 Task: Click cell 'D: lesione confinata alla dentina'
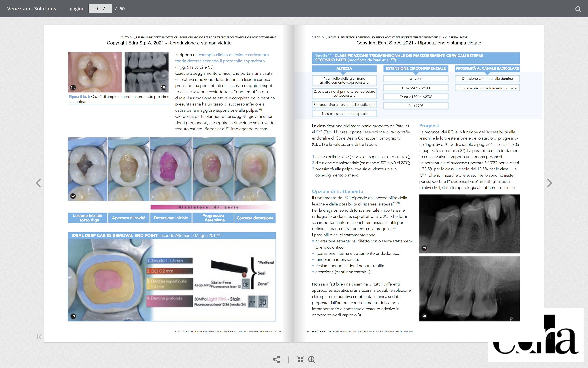pyautogui.click(x=487, y=79)
